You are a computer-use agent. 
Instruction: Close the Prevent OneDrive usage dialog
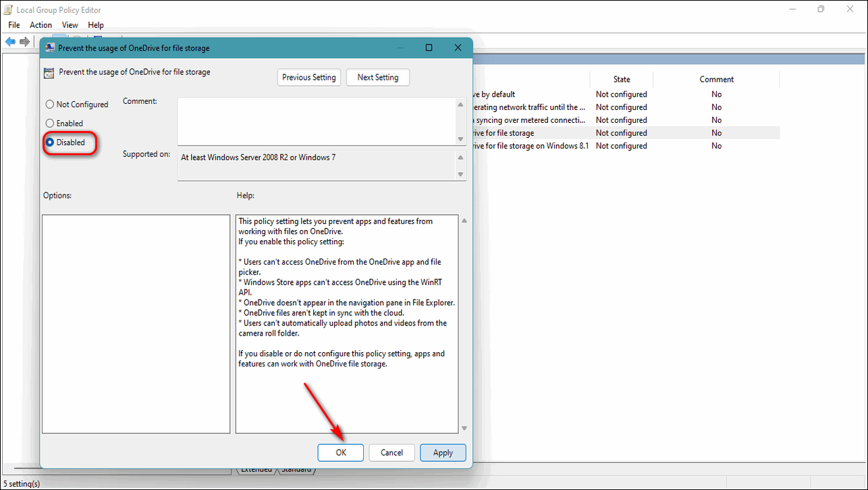(458, 48)
